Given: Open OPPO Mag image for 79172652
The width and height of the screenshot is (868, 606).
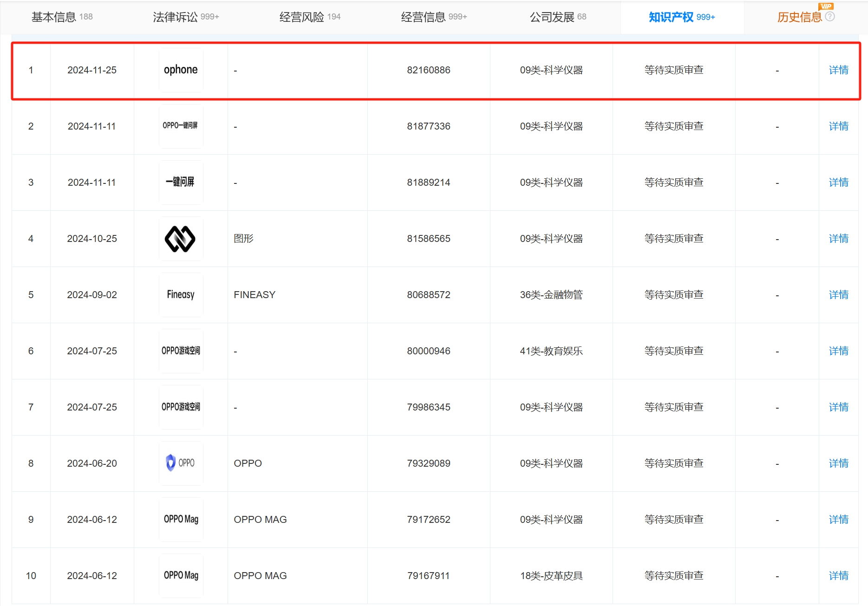Looking at the screenshot, I should point(181,520).
